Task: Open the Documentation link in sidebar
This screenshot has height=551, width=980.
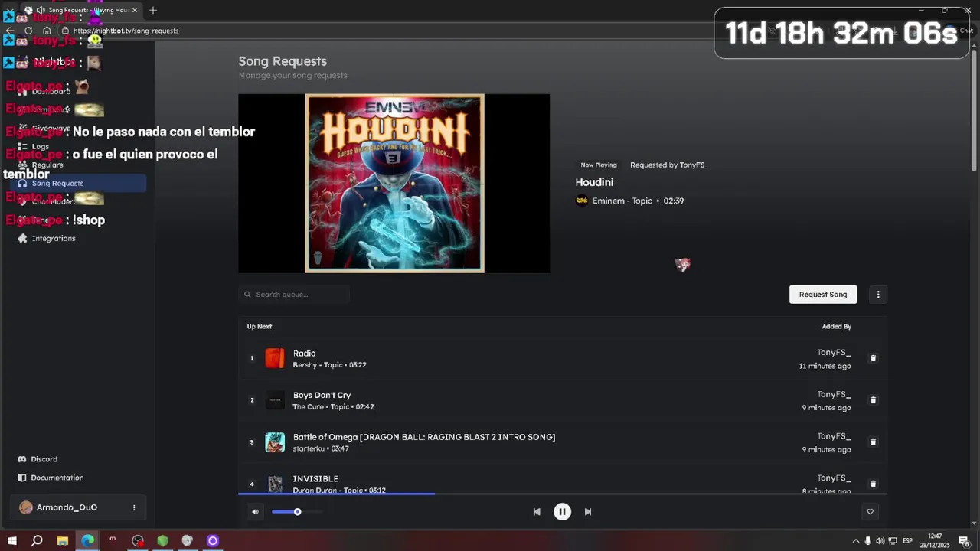Action: coord(57,478)
